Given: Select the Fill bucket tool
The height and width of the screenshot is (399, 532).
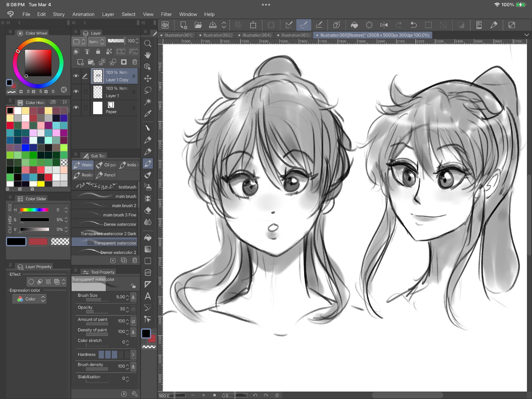Looking at the screenshot, I should click(148, 237).
